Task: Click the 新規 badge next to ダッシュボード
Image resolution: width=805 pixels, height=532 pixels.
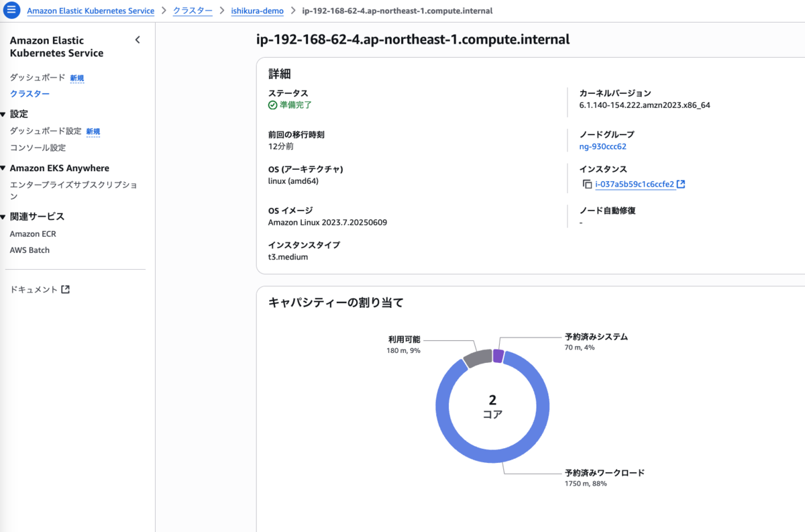Action: (77, 78)
